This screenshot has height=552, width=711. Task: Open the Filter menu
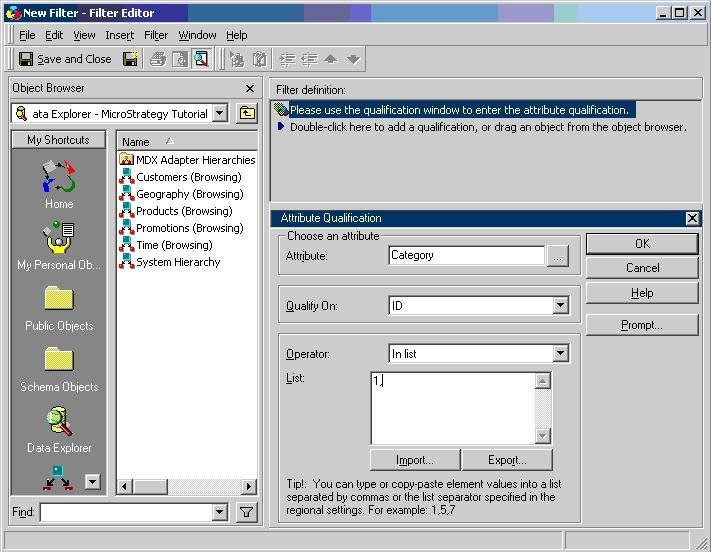(156, 35)
